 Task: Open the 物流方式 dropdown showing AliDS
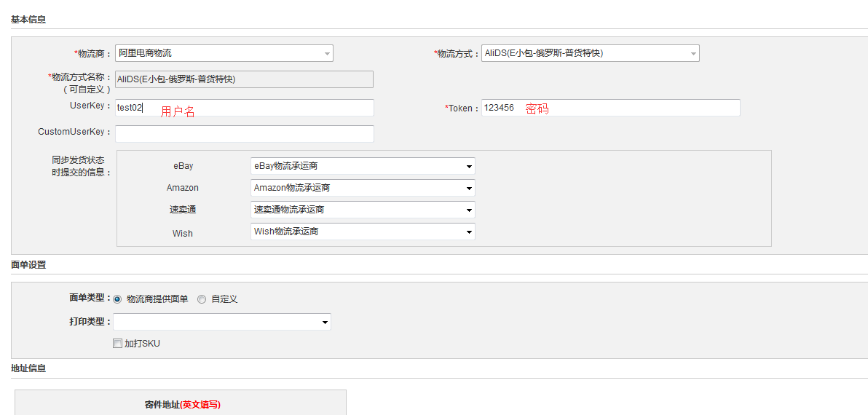(x=590, y=53)
